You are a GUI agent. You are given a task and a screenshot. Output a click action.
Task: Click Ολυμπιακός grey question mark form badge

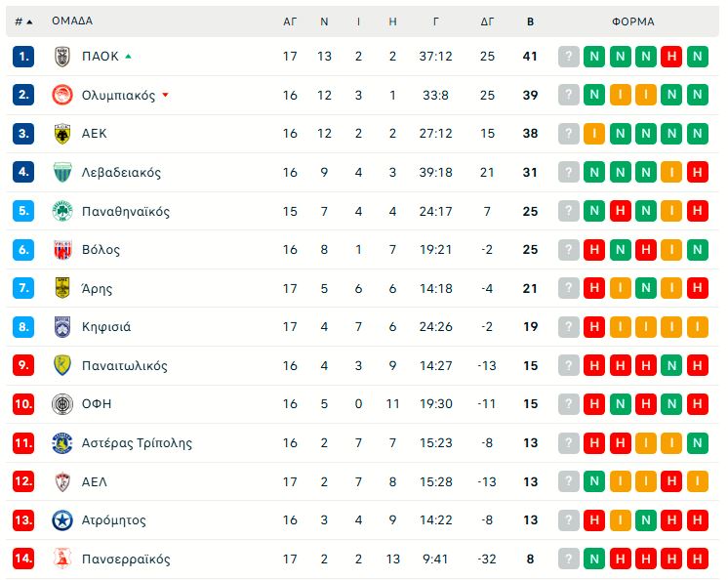(569, 95)
